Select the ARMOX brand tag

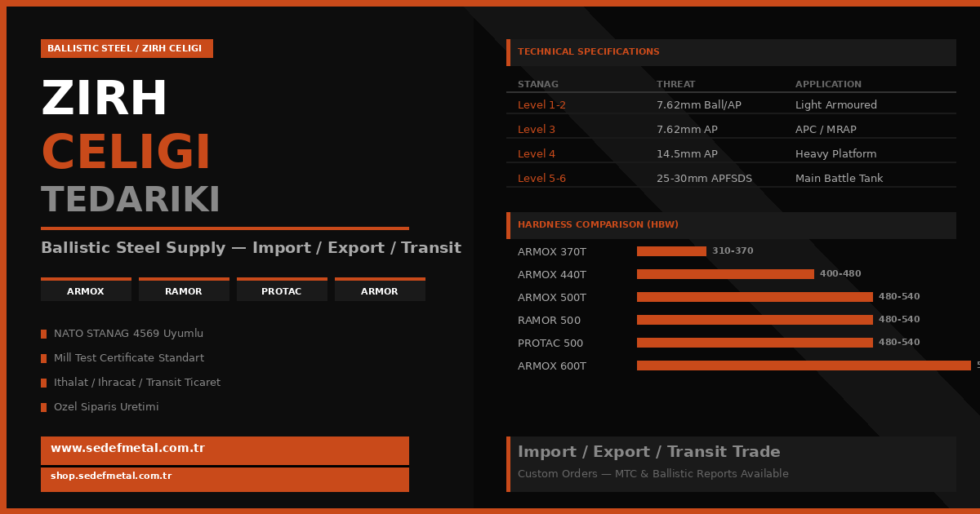[86, 290]
